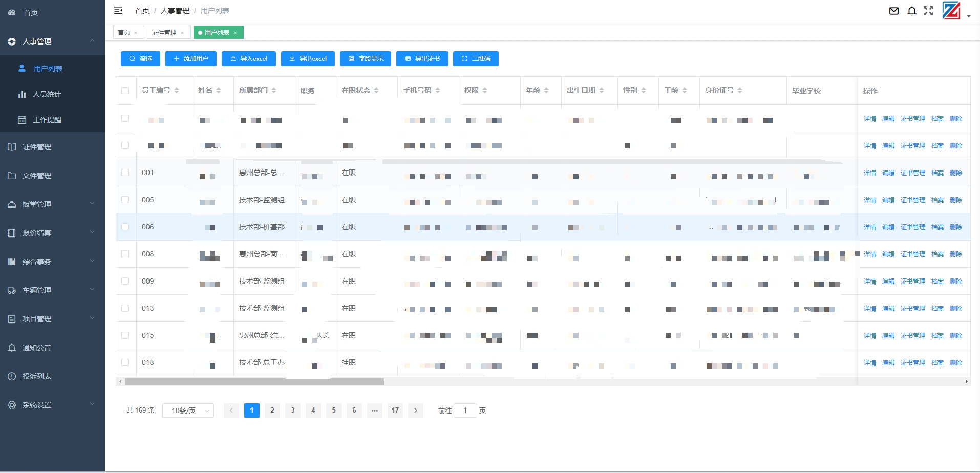Image resolution: width=980 pixels, height=473 pixels.
Task: Go to page 17 in pagination
Action: click(x=395, y=411)
